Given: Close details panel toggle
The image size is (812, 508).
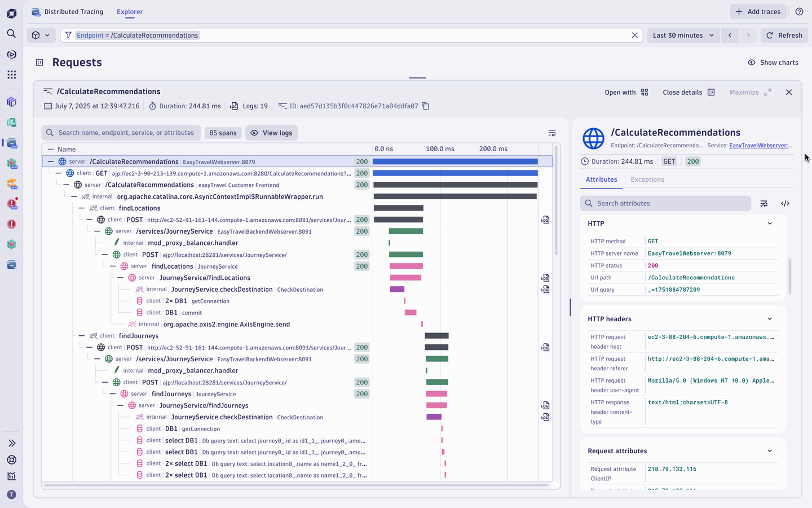Looking at the screenshot, I should (689, 93).
